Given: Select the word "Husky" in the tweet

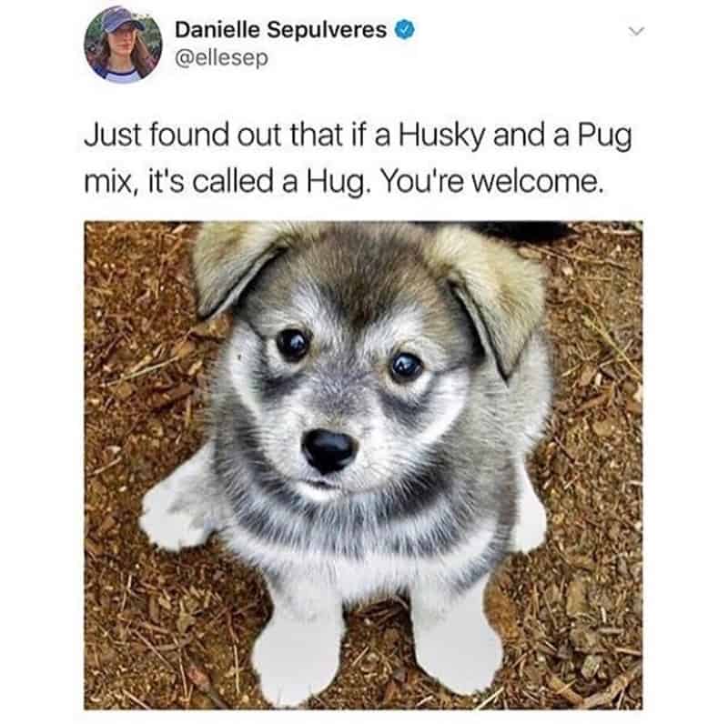Looking at the screenshot, I should pos(440,136).
